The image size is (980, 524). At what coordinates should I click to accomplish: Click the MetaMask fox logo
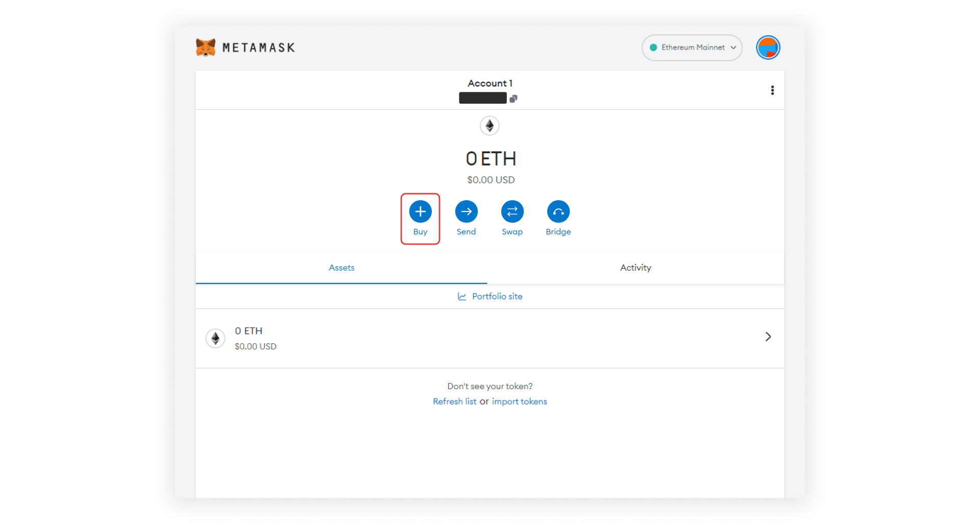205,47
